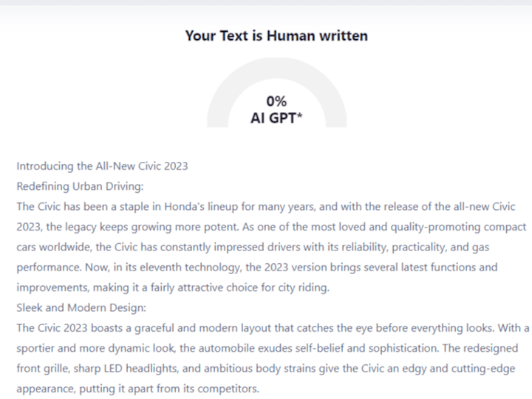Click the line starting "cars worldwide, the Civic"
The width and height of the screenshot is (532, 399).
point(253,247)
